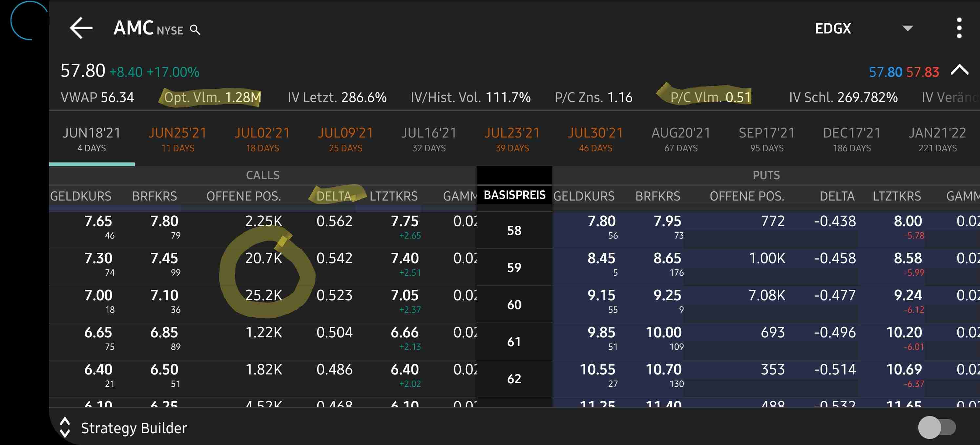Tap the calls open interest 25.2K value

click(x=264, y=295)
